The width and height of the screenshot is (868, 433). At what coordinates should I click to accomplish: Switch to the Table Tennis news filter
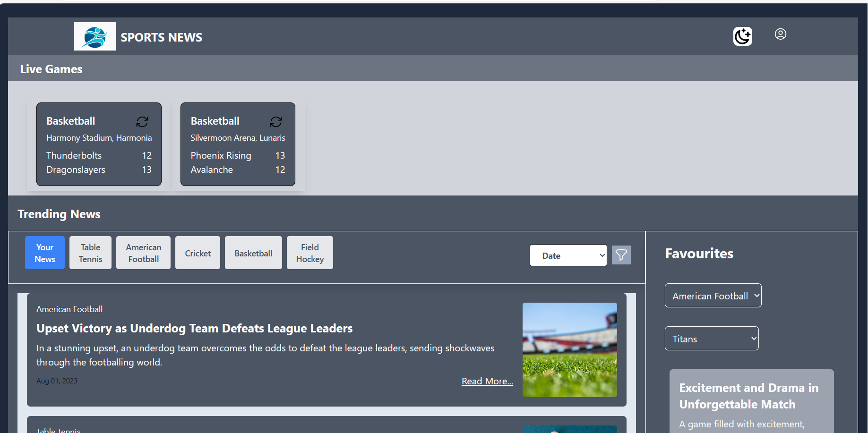click(x=90, y=252)
